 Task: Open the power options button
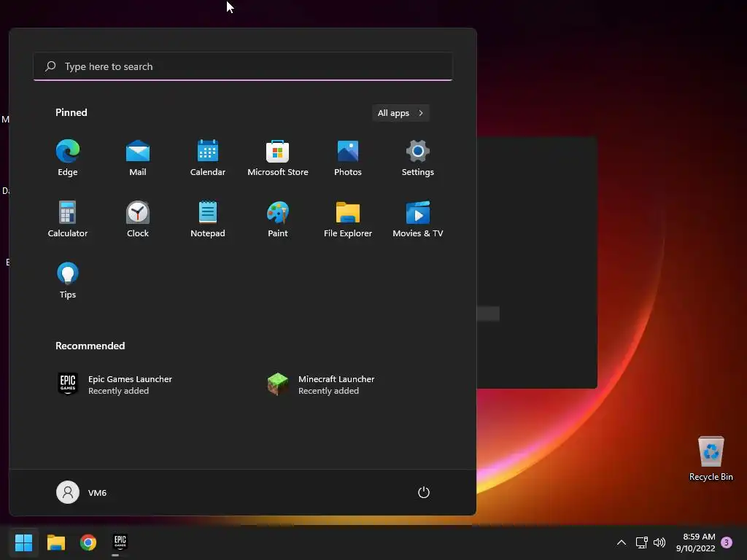click(424, 492)
